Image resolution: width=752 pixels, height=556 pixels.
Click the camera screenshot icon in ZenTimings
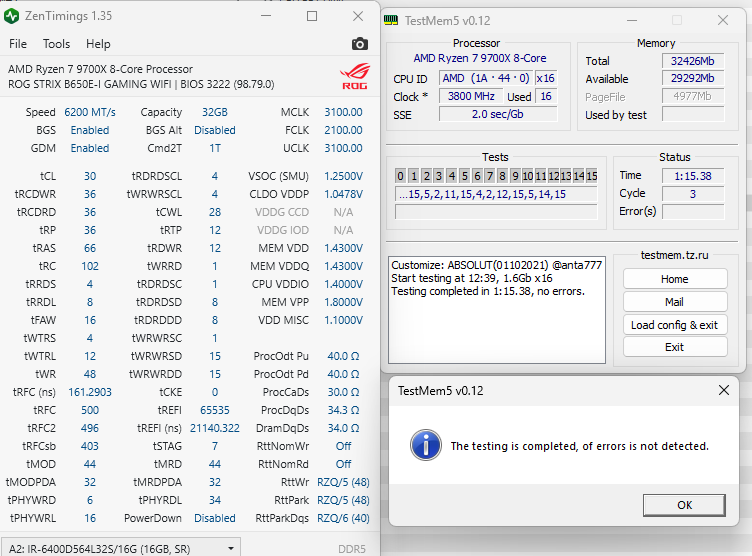[359, 44]
